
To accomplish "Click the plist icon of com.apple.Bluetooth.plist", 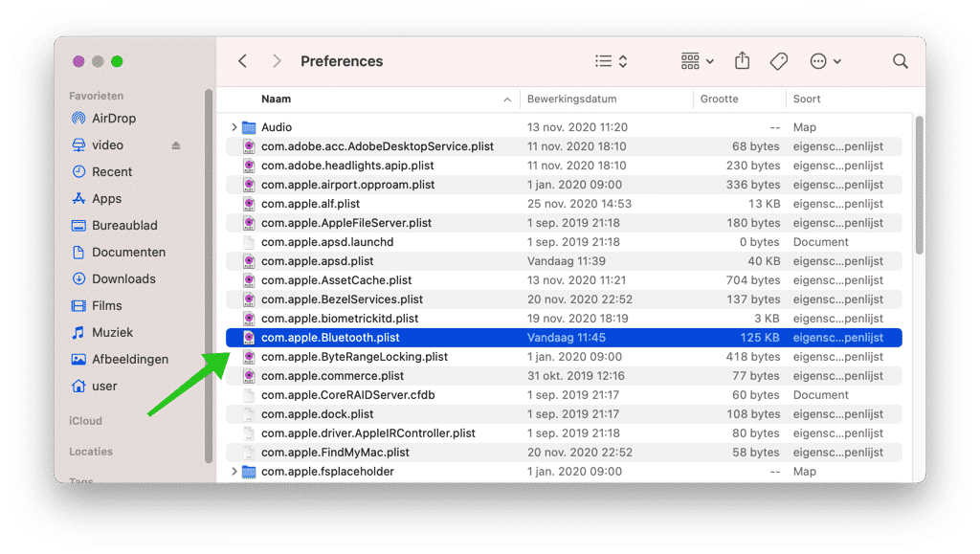I will [249, 338].
